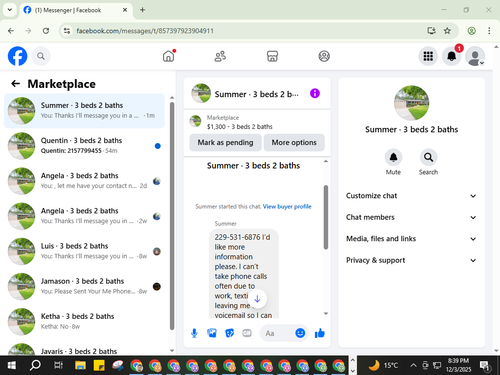This screenshot has width=500, height=375.
Task: Open Sticky Notes from the taskbar
Action: [99, 366]
